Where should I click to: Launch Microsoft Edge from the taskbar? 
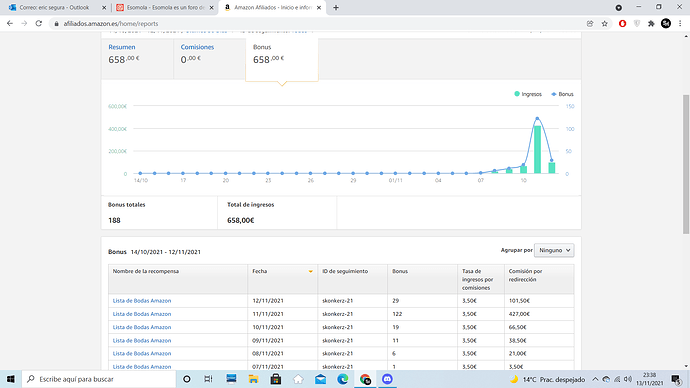coord(343,379)
